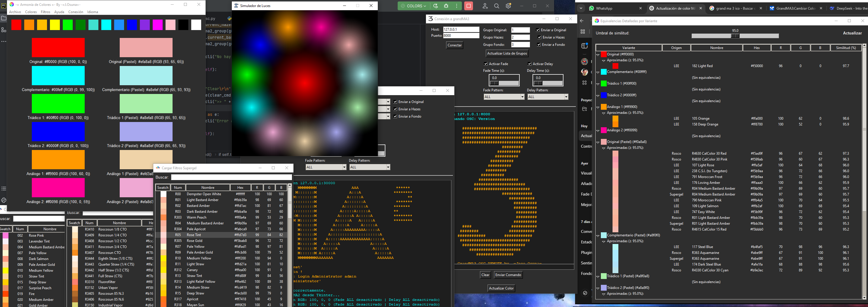Viewport: 868px width, 307px height.
Task: Click the Rerun COLORS icon
Action: click(x=436, y=6)
